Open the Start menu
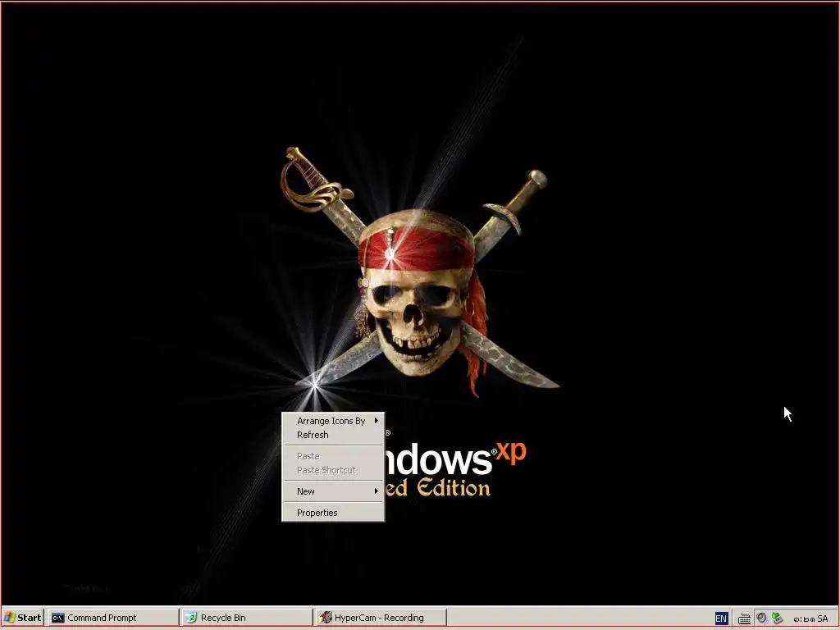Viewport: 840px width, 630px height. point(22,618)
